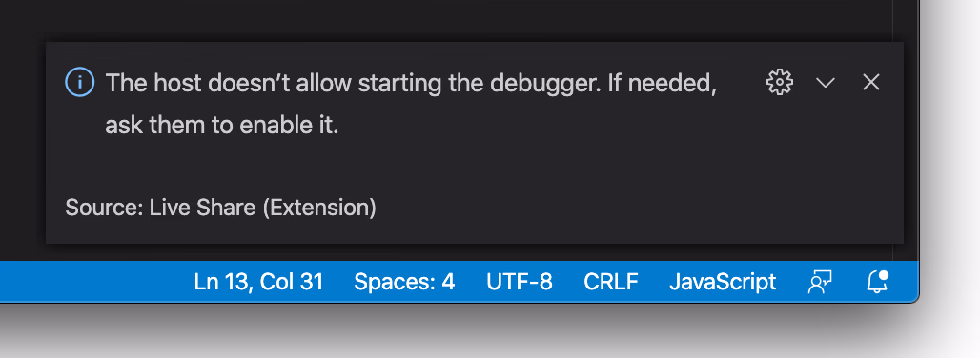Click the 'Source: Live Share (Extension)' label

click(x=220, y=208)
